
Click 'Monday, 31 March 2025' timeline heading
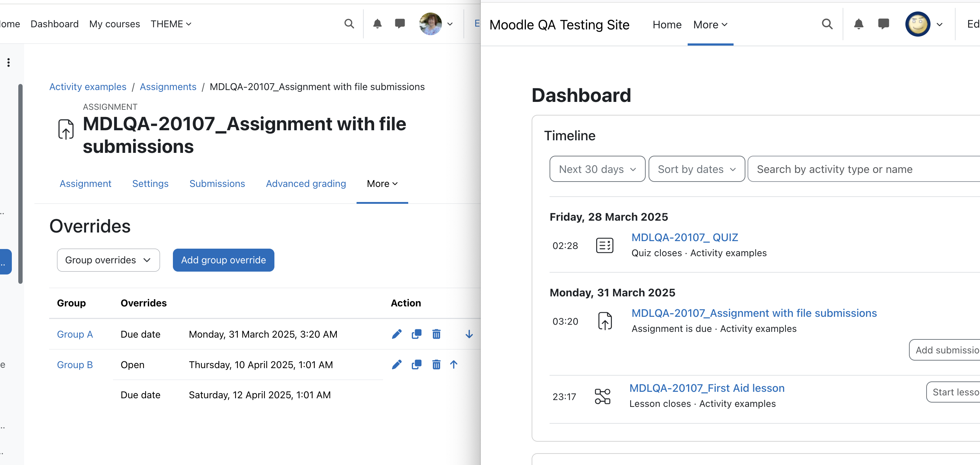coord(612,292)
